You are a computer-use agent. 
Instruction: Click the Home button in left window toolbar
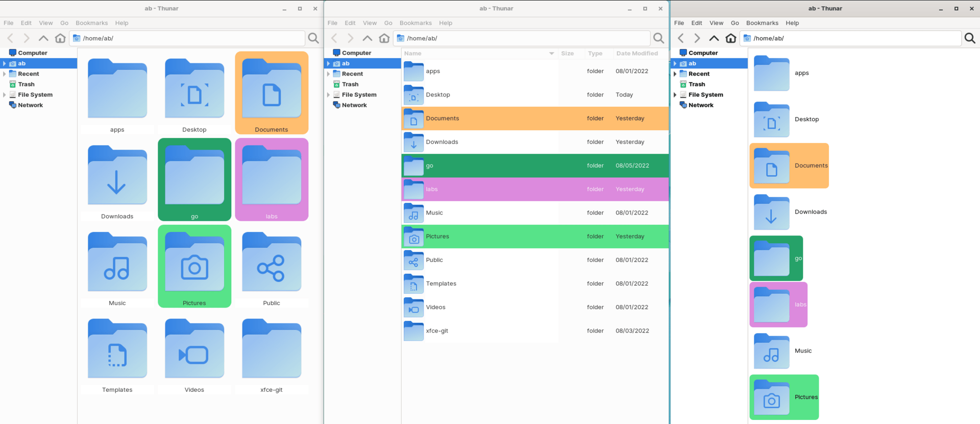click(x=60, y=38)
